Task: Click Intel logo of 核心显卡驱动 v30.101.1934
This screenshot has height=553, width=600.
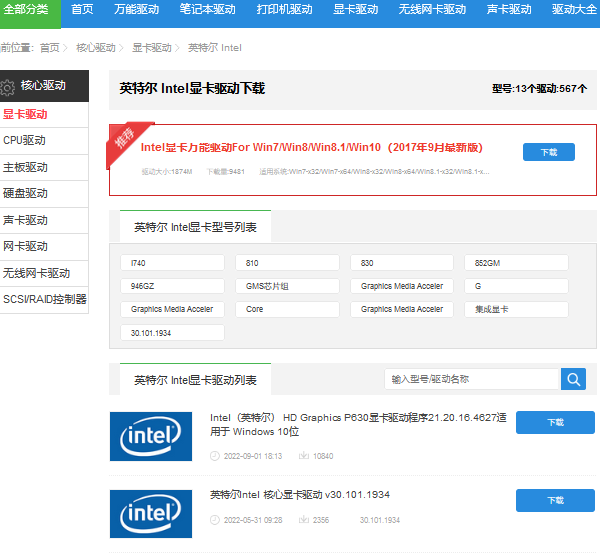Action: [x=150, y=514]
